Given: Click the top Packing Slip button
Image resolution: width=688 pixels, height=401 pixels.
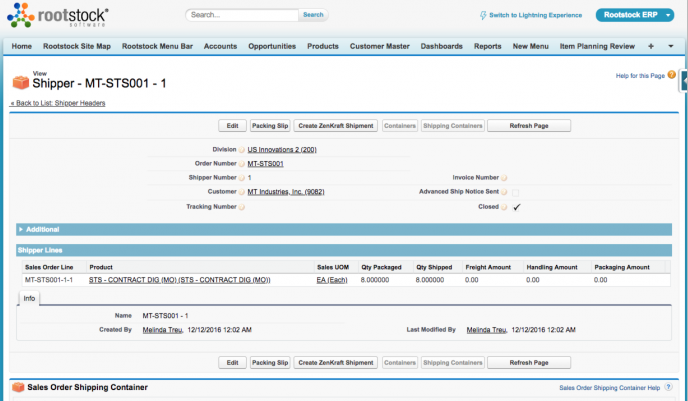Looking at the screenshot, I should [270, 126].
